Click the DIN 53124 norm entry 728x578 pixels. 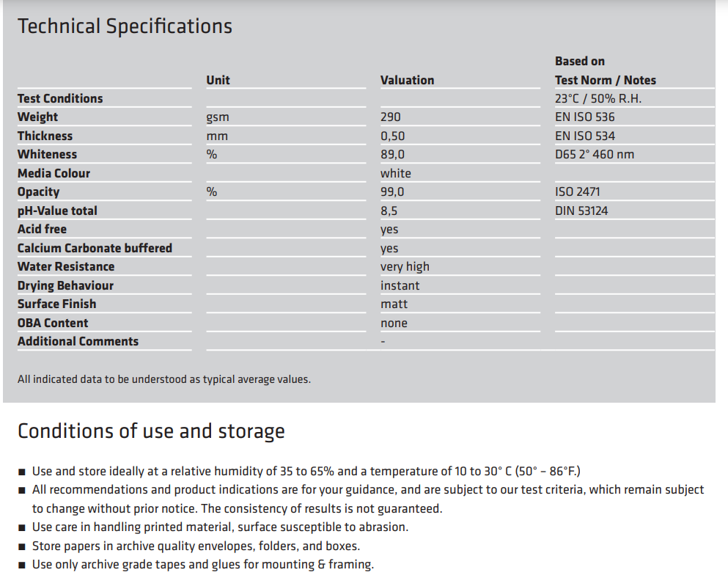(581, 211)
